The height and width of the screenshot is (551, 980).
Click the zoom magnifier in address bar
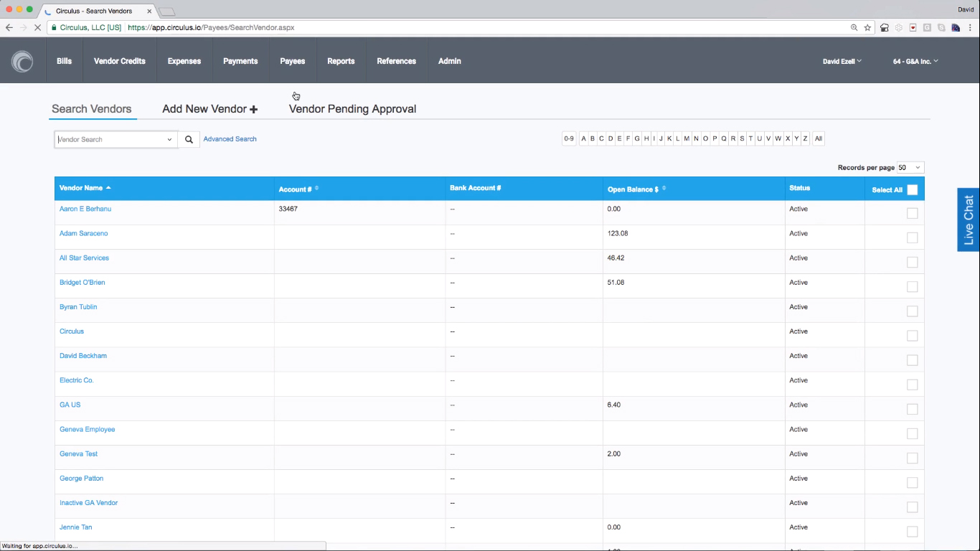point(854,27)
